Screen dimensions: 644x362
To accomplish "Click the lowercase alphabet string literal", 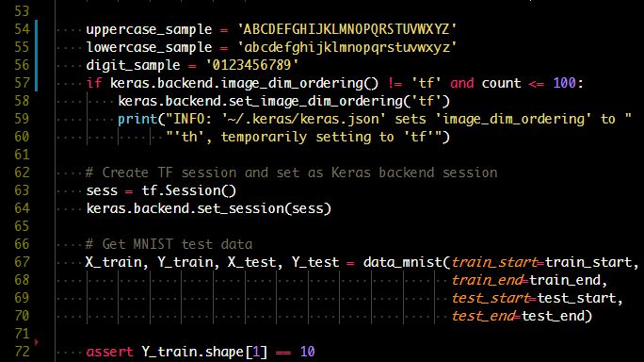I will point(347,47).
